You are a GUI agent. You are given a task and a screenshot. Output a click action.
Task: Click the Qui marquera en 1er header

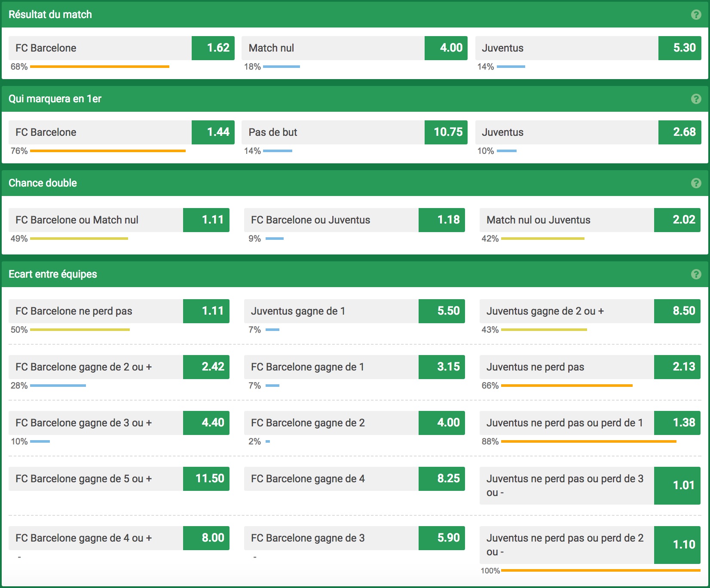coord(355,99)
